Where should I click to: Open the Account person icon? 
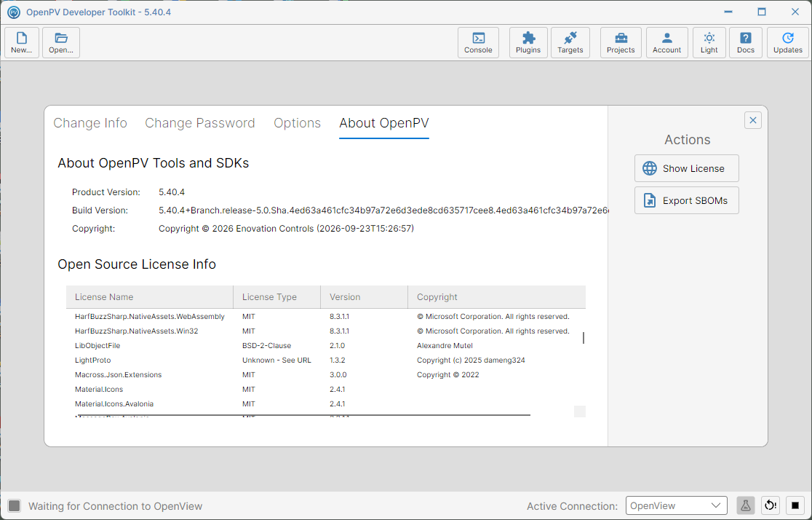point(666,42)
